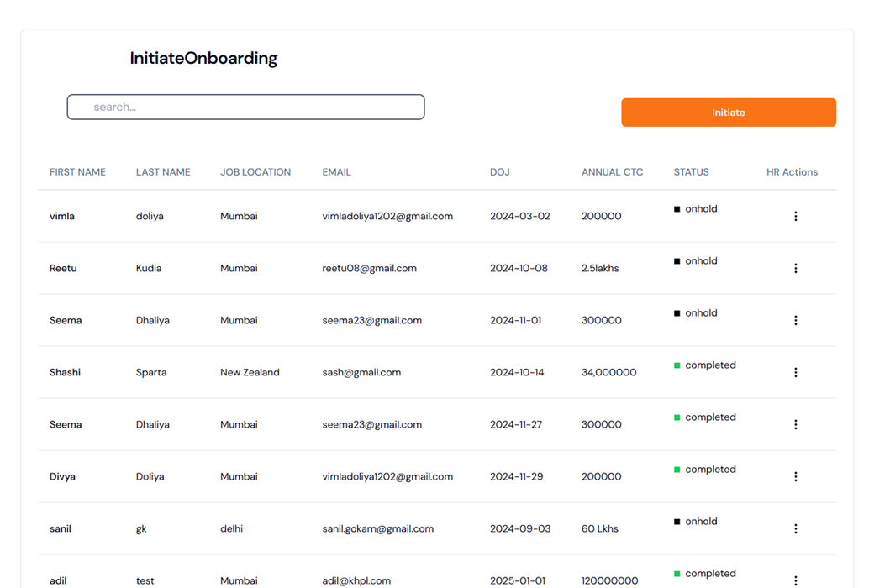Screen dimensions: 869x588
Task: Click completed status in Shashi row
Action: click(x=705, y=365)
